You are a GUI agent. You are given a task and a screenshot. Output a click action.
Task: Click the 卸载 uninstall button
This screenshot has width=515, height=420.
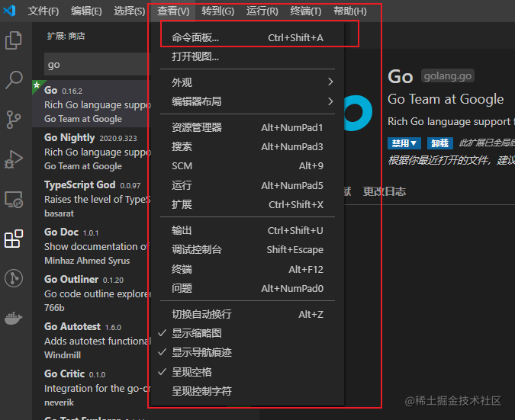pyautogui.click(x=439, y=143)
